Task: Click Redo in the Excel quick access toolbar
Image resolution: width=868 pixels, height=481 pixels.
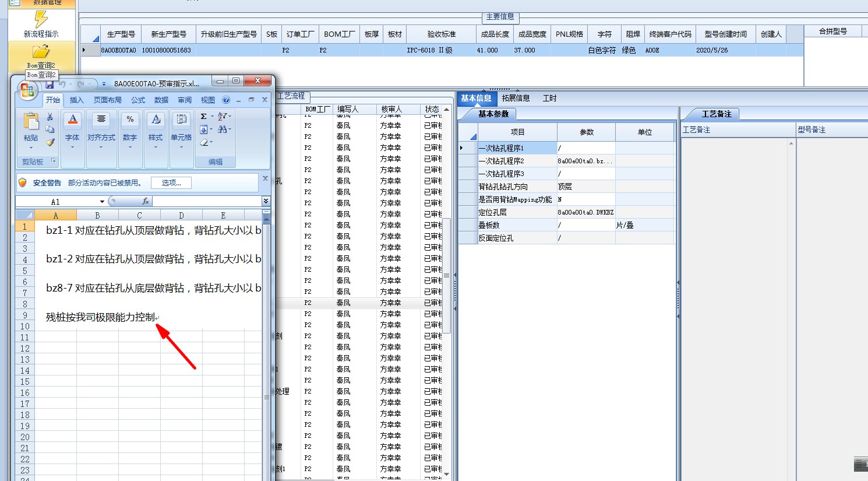Action: tap(80, 85)
